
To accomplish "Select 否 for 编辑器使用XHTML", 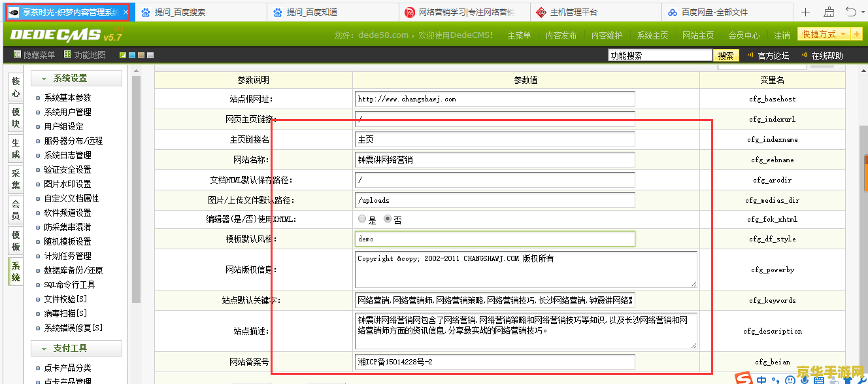I will pyautogui.click(x=387, y=219).
